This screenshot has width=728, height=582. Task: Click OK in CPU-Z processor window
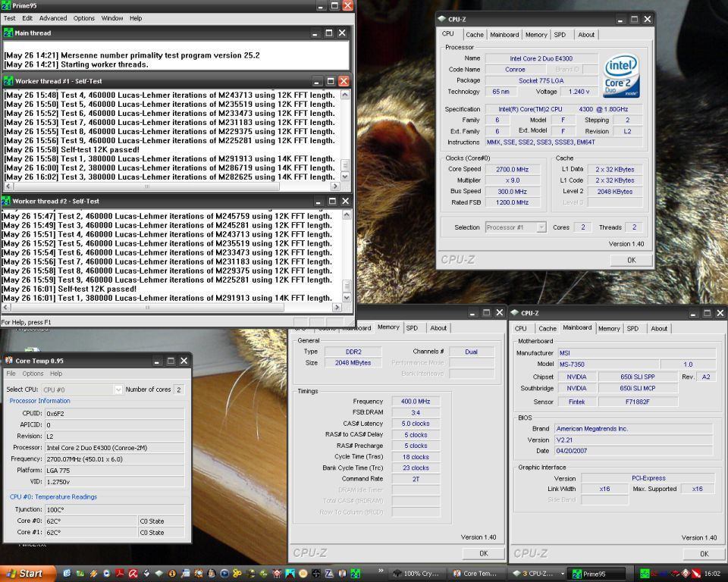click(632, 261)
